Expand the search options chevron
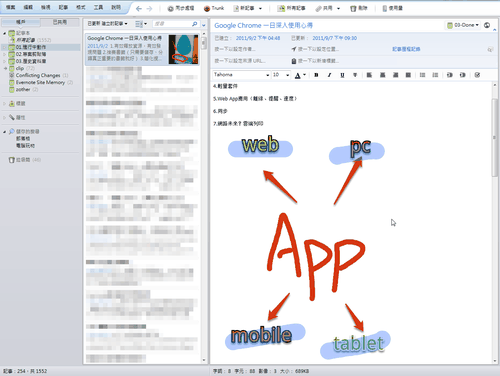500x376 pixels. click(204, 25)
